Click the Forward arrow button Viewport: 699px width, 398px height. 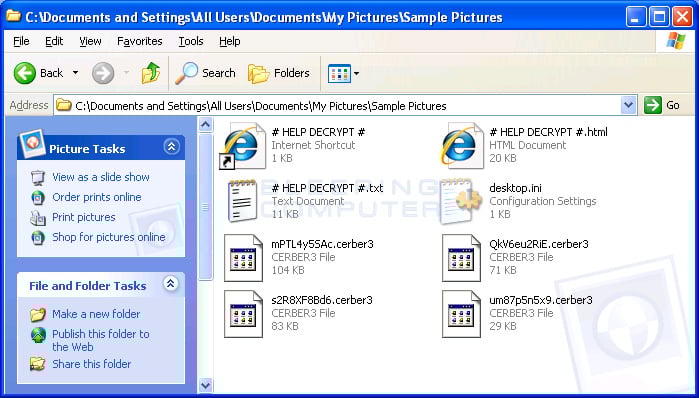[103, 73]
